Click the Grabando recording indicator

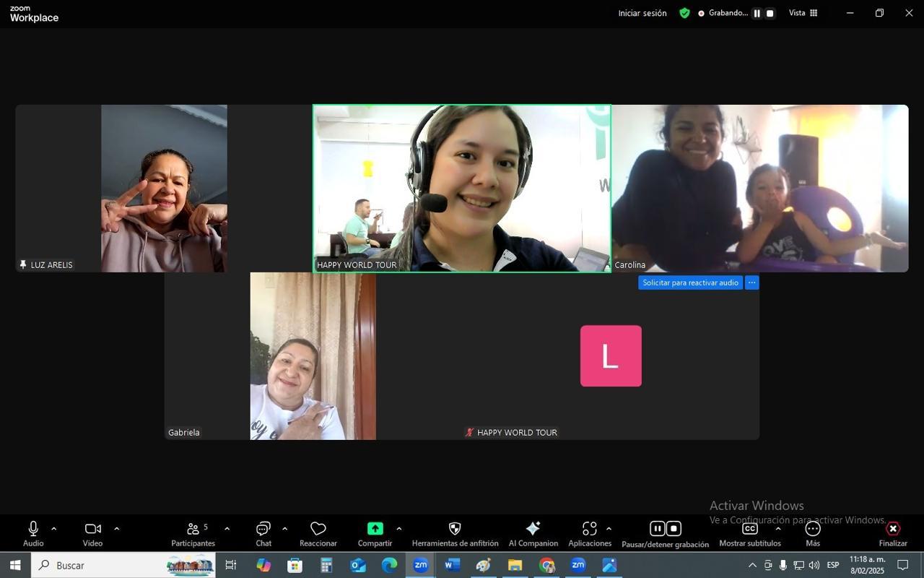723,13
